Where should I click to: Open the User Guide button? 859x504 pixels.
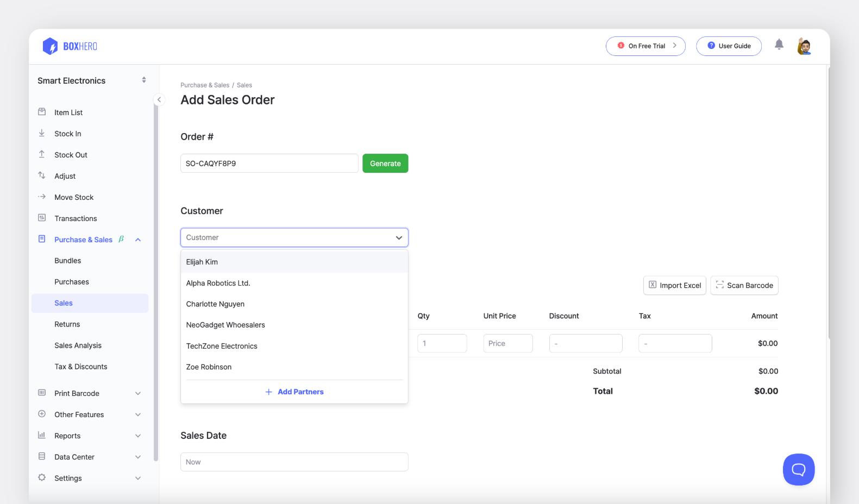tap(729, 46)
